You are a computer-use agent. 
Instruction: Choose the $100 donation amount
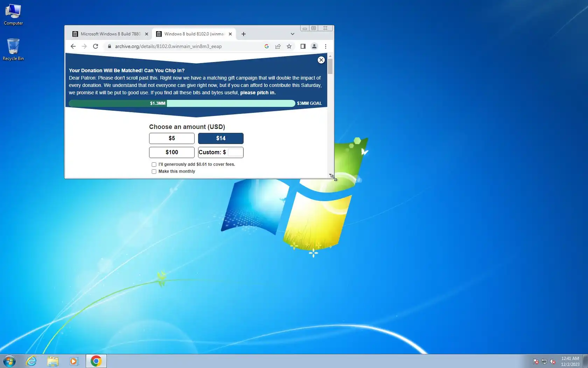pyautogui.click(x=172, y=152)
